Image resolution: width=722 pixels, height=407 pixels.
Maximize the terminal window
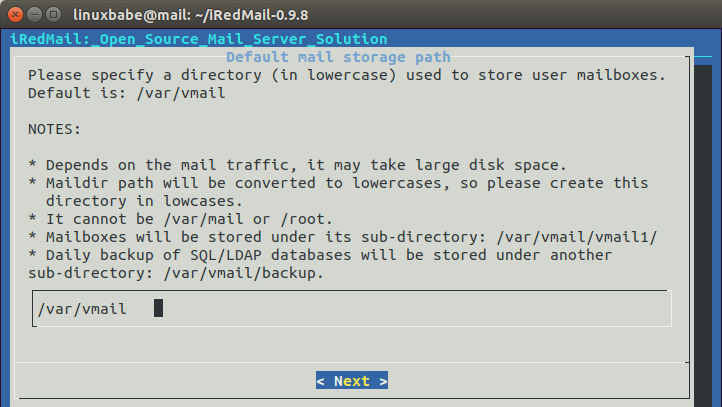pyautogui.click(x=53, y=15)
